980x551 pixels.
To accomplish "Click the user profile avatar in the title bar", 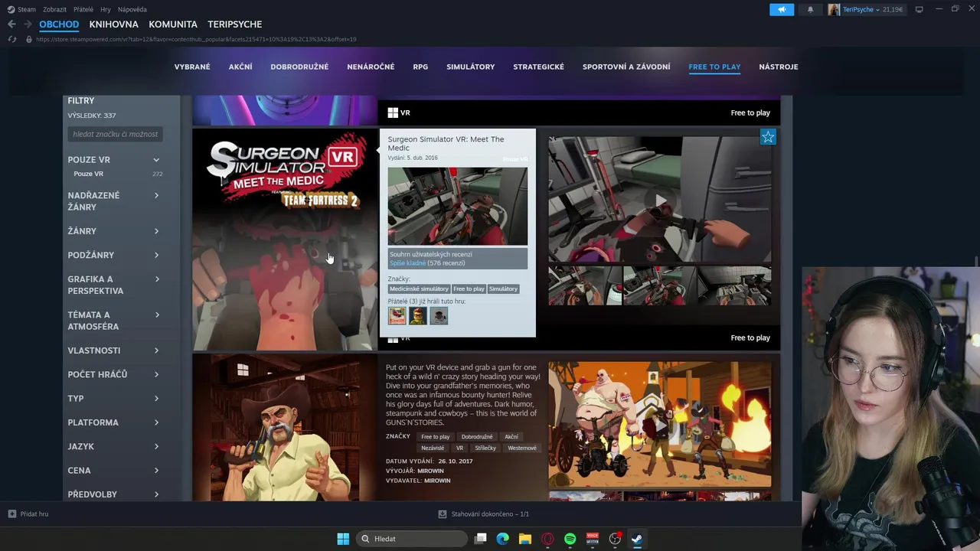I will [834, 9].
